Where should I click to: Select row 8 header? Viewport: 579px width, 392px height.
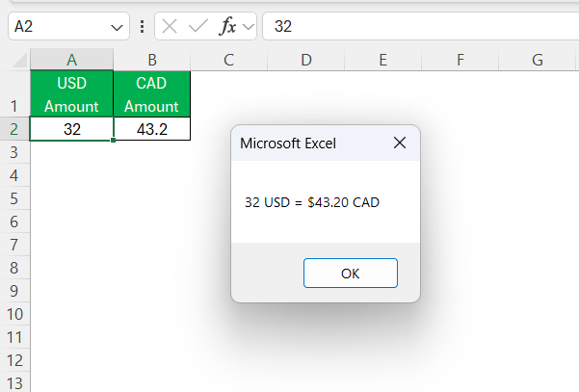click(x=14, y=268)
